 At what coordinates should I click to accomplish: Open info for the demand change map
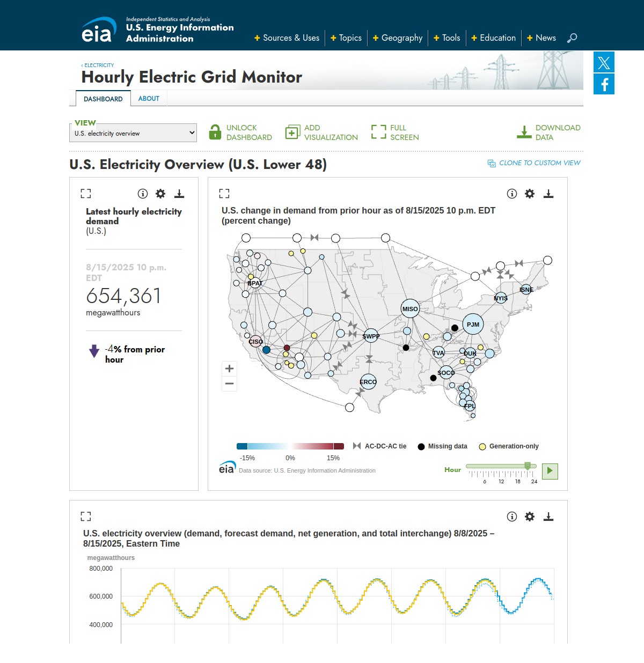512,194
